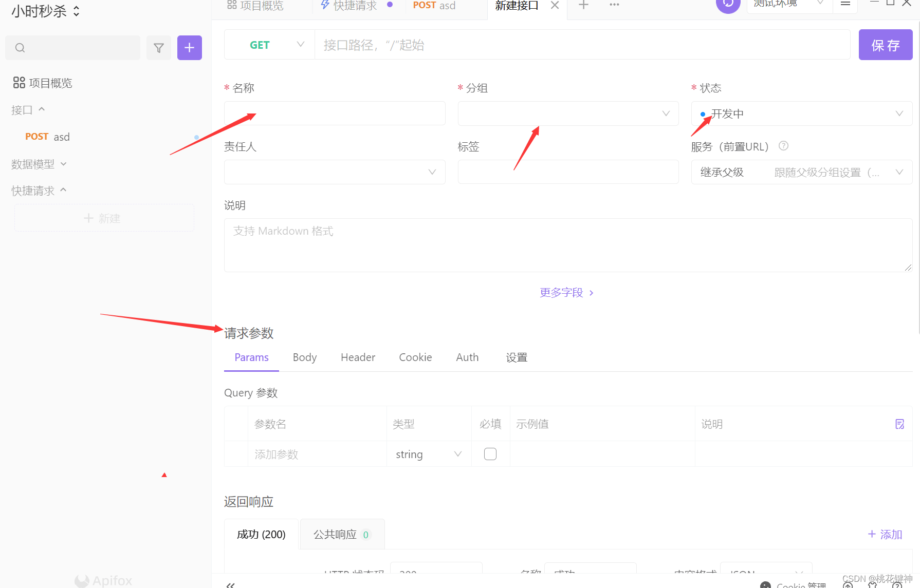Switch project via 小时秒杀 selector
The image size is (920, 588).
(46, 11)
